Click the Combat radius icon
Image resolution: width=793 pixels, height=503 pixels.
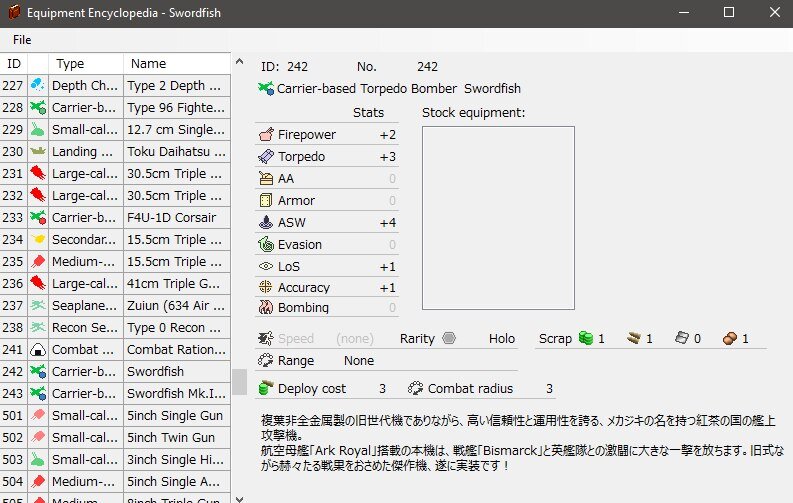coord(416,388)
